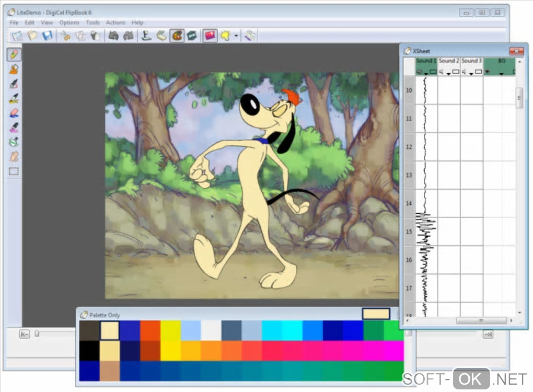Screen dimensions: 533x392
Task: Toggle the Sound 2 column rectangle box
Action: [x=456, y=72]
